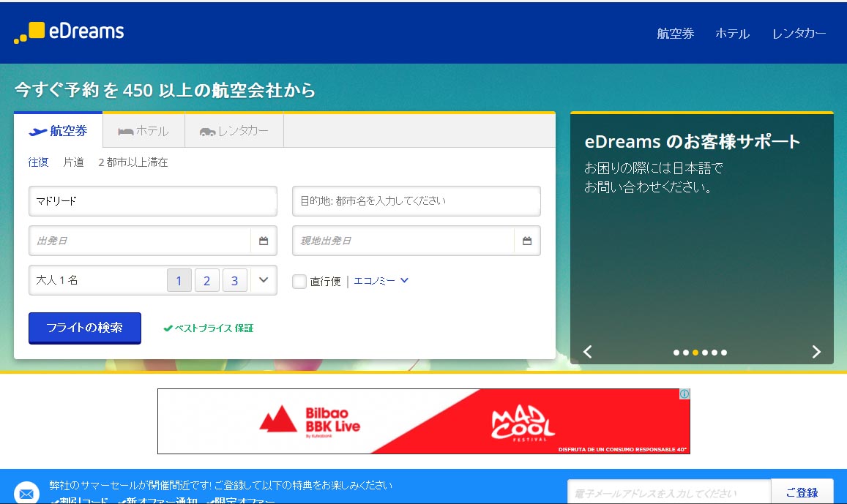The image size is (847, 504).
Task: Click the ad info icon on banner
Action: click(x=684, y=394)
